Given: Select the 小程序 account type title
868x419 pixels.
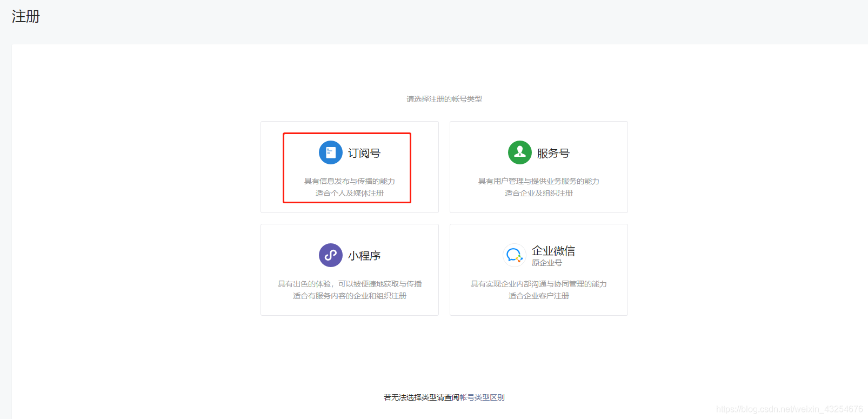Looking at the screenshot, I should coord(364,256).
